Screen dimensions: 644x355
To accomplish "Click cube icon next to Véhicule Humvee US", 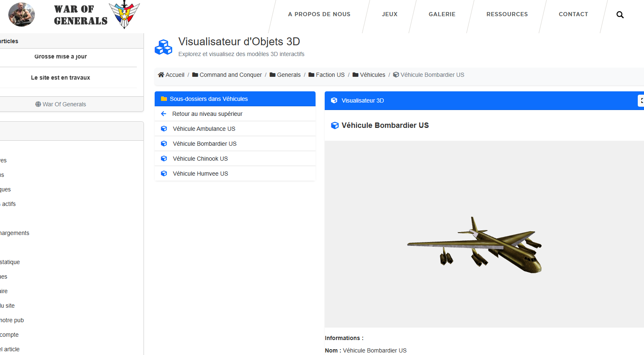I will 164,174.
